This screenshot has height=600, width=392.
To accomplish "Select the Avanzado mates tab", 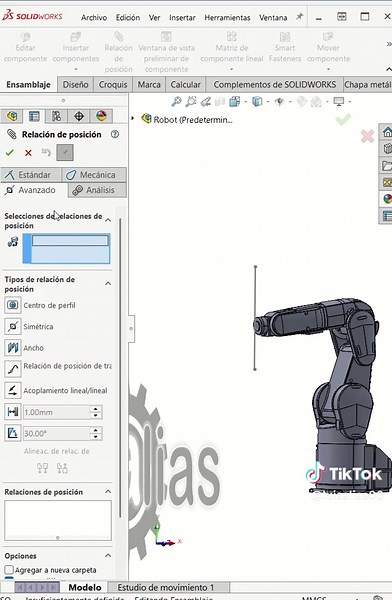I will pos(34,190).
